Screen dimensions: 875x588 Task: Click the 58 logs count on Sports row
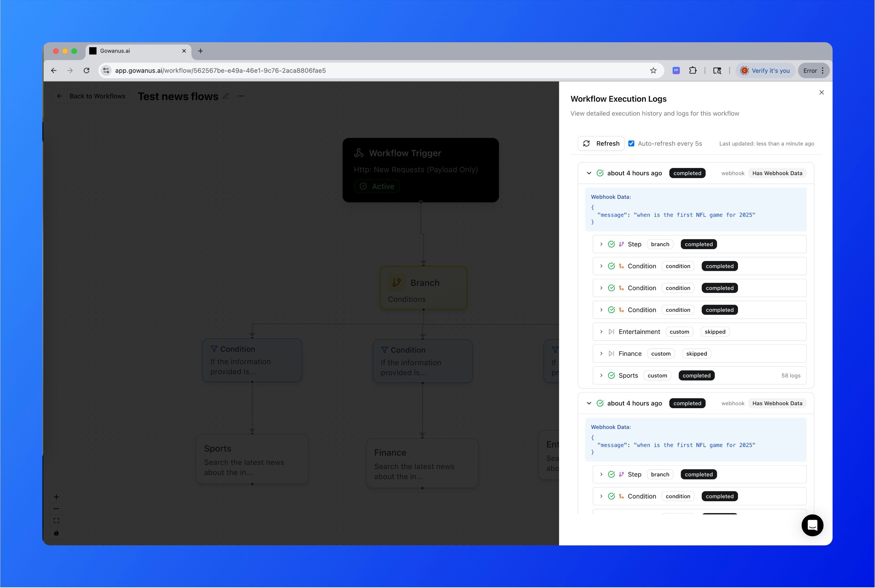point(790,376)
